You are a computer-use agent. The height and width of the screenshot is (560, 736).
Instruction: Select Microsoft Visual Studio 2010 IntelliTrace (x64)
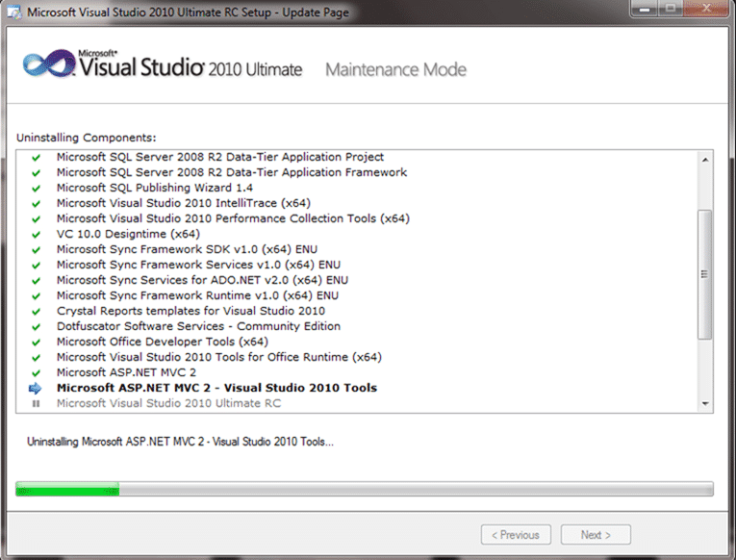coord(184,203)
